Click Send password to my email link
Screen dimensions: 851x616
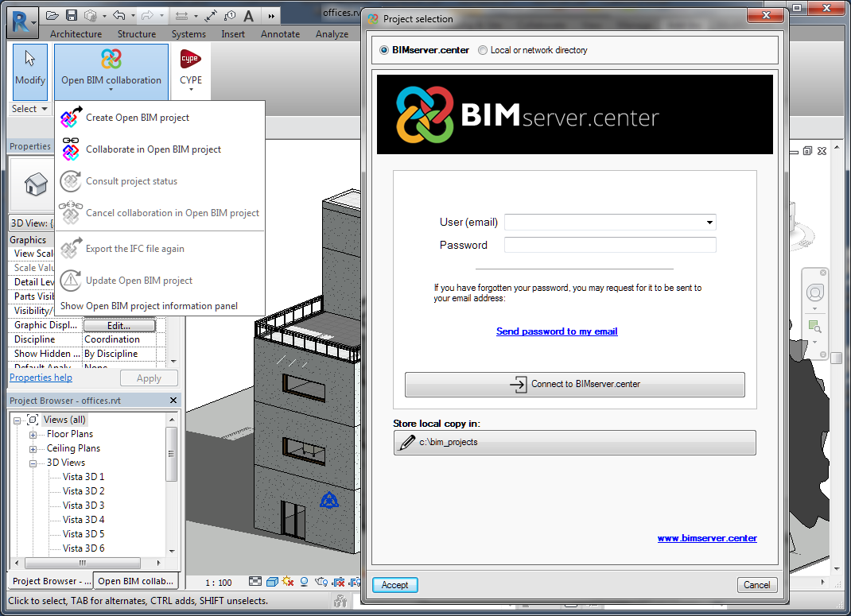[557, 331]
